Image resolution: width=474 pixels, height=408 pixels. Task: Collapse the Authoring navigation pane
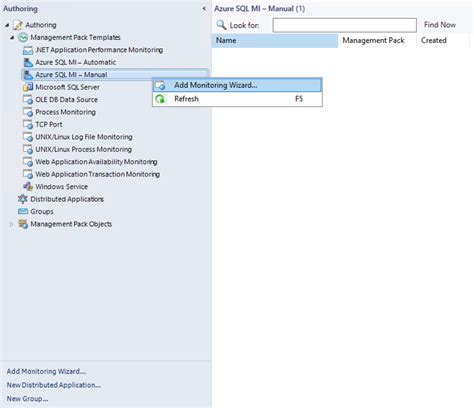204,9
